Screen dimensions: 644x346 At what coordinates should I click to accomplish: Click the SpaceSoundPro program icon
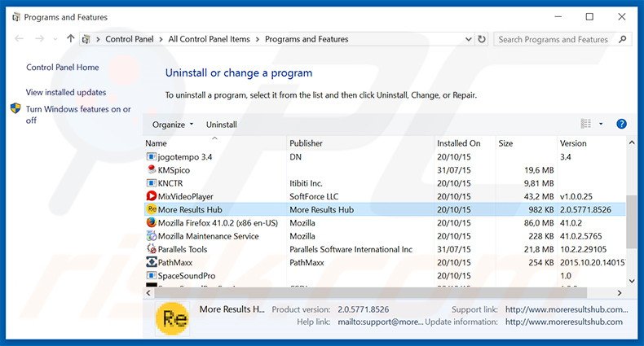pos(152,275)
